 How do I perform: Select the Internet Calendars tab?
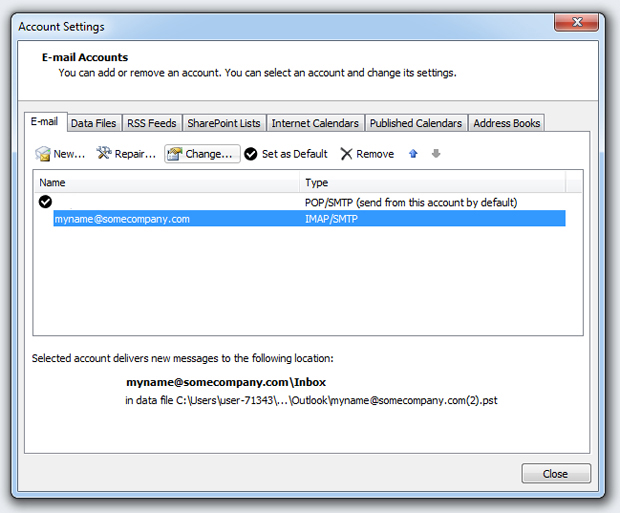tap(315, 123)
